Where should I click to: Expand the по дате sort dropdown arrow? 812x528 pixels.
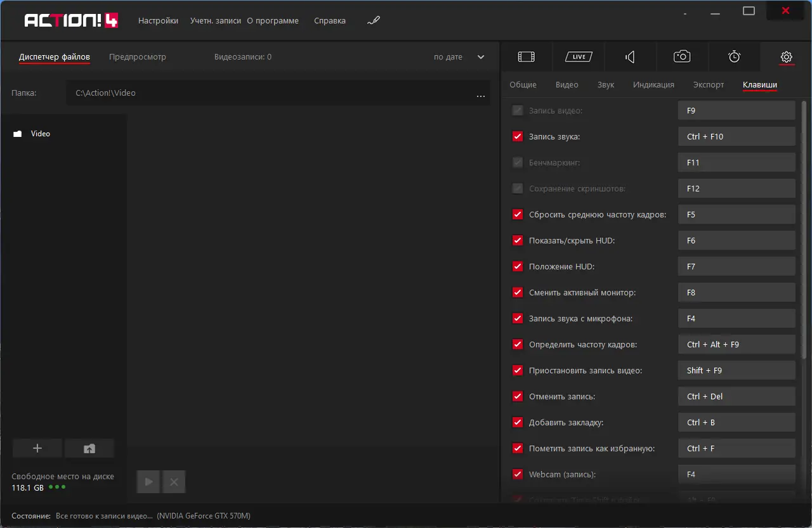click(x=480, y=57)
